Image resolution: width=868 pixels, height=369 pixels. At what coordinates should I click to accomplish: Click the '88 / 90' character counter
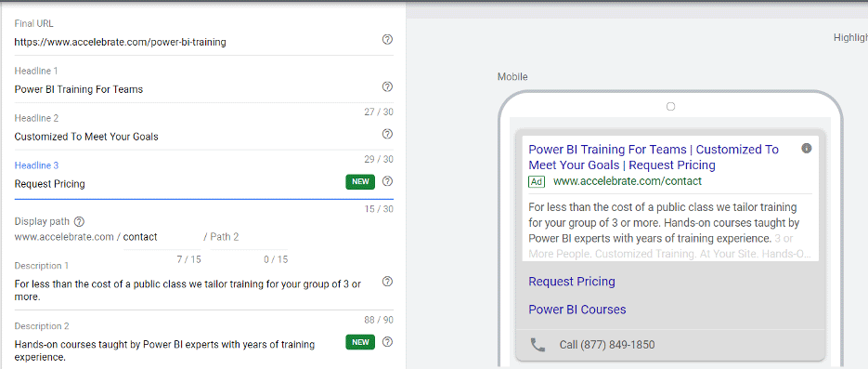tap(379, 321)
